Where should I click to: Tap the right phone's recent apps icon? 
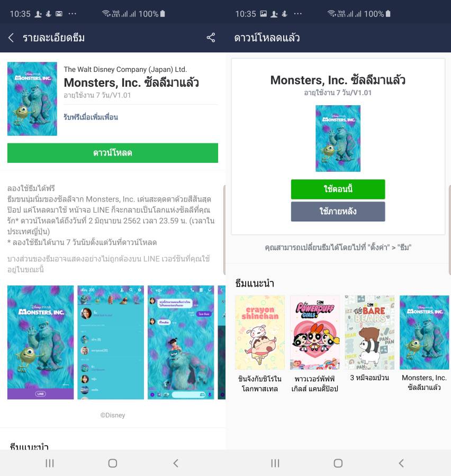[275, 463]
